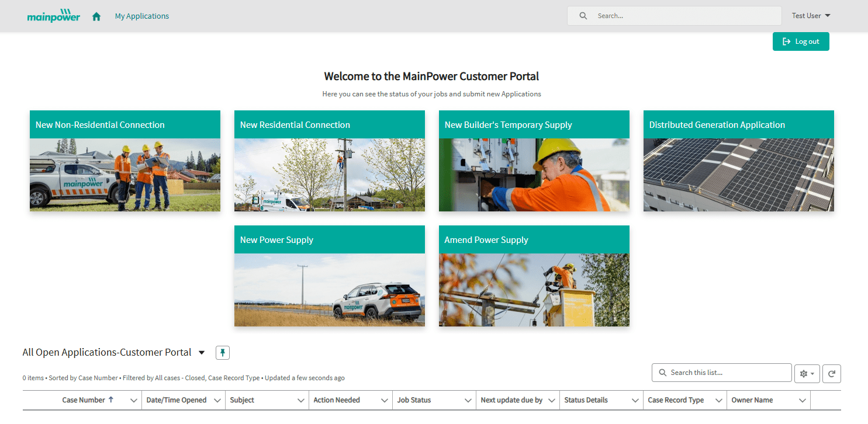This screenshot has width=868, height=424.
Task: Click the SUV on rural road photo
Action: 330,290
